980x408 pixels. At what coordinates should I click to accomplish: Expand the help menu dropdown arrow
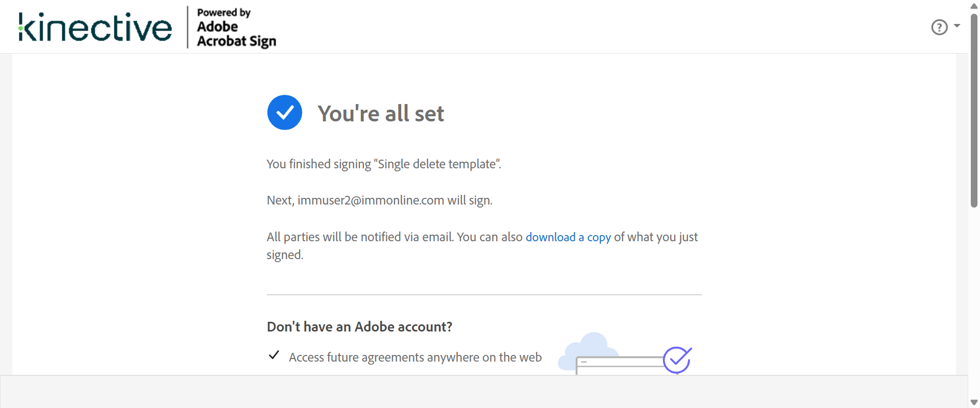tap(957, 25)
